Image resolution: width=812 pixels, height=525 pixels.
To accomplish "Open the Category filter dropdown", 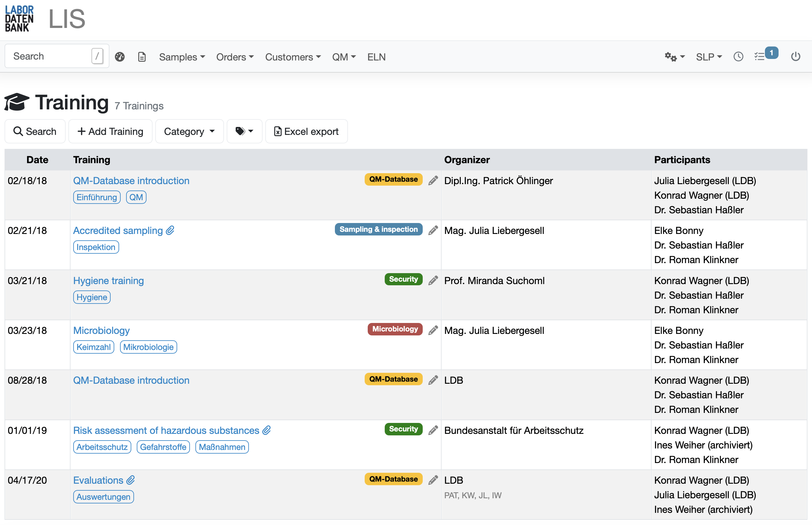I will click(x=189, y=131).
